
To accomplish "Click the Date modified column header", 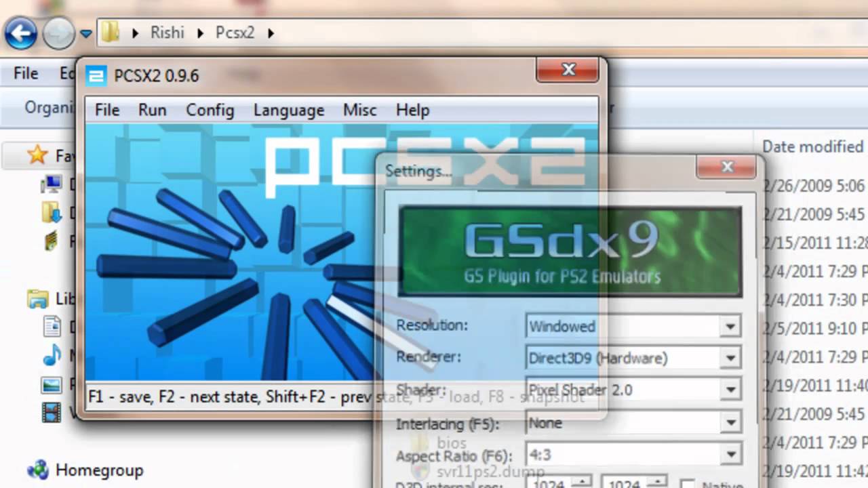I will coord(812,146).
